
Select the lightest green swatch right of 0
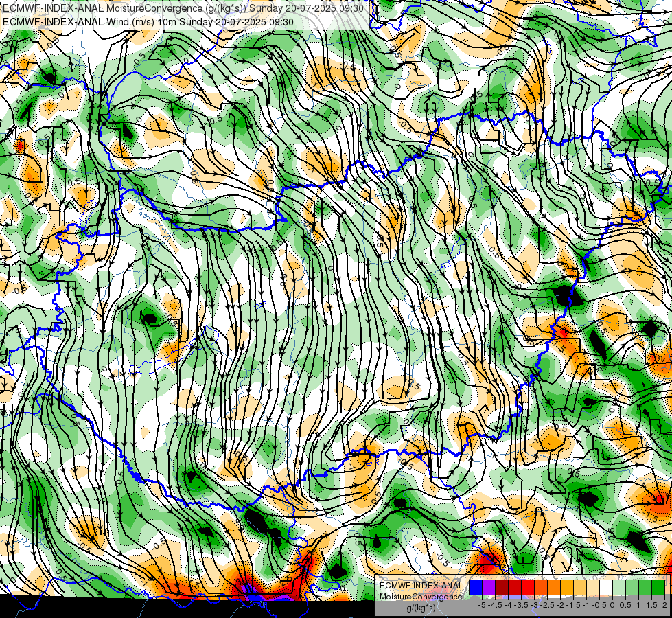click(x=619, y=587)
